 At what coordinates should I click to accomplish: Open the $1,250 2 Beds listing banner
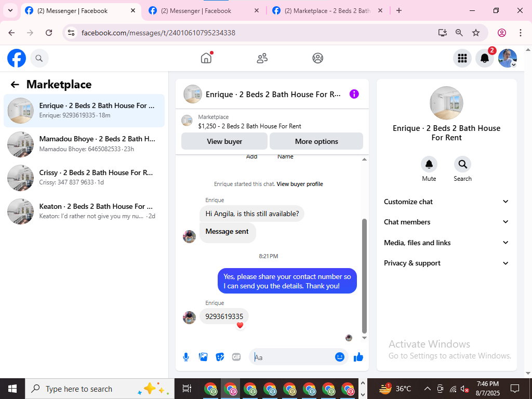[272, 122]
